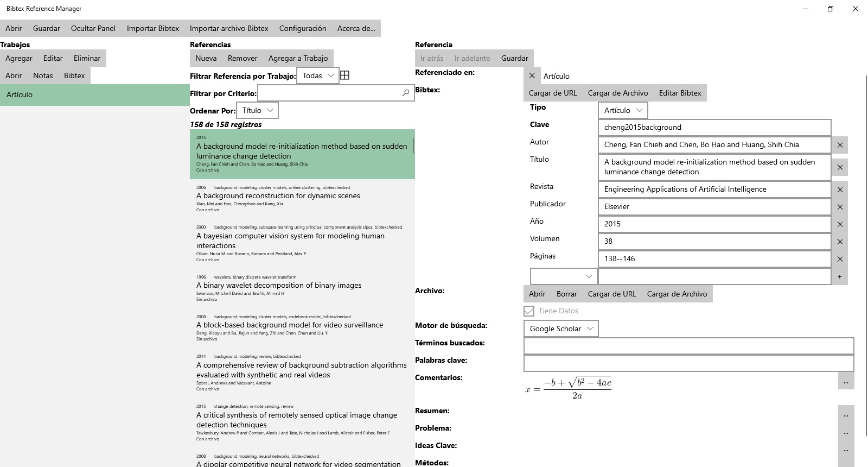Click Agregar a Trabajo button
This screenshot has height=467, width=868.
tap(298, 58)
